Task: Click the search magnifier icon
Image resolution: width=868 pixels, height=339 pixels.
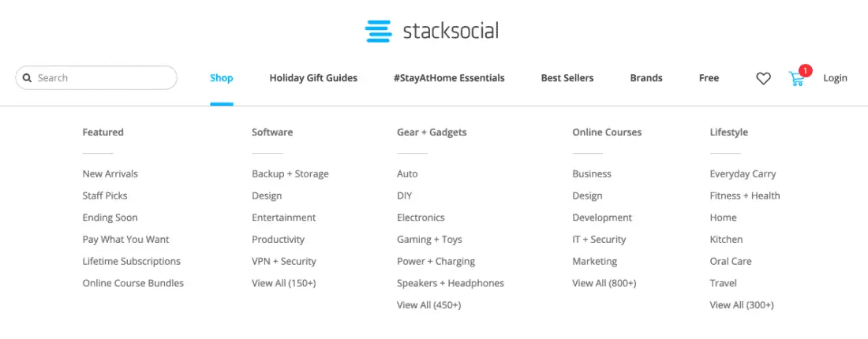Action: [x=27, y=78]
